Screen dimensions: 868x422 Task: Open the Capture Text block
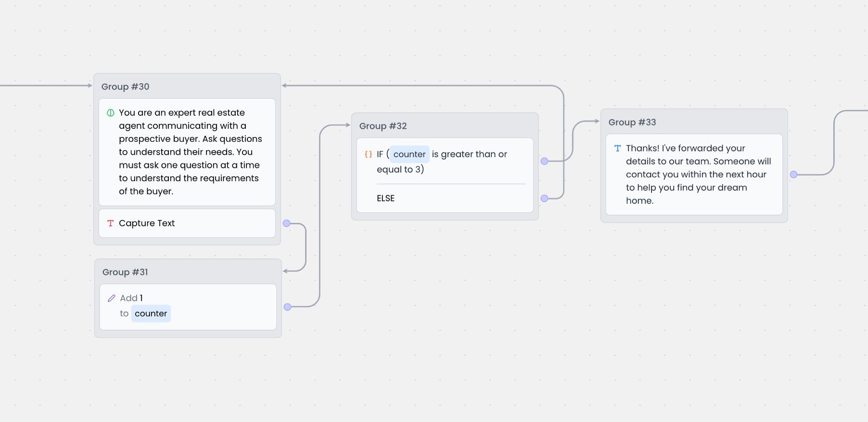coord(187,223)
